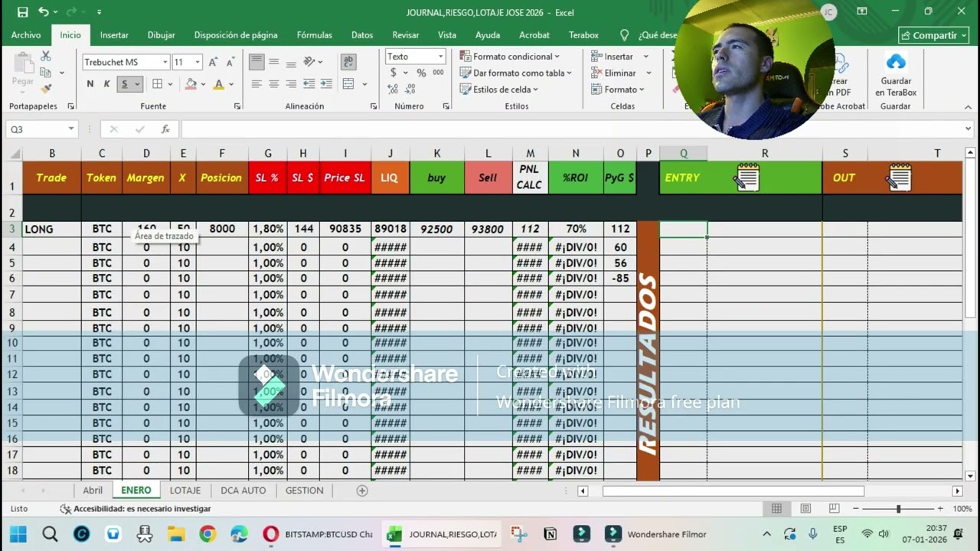The height and width of the screenshot is (551, 980).
Task: Open the Disposición de página tab
Action: (x=236, y=35)
